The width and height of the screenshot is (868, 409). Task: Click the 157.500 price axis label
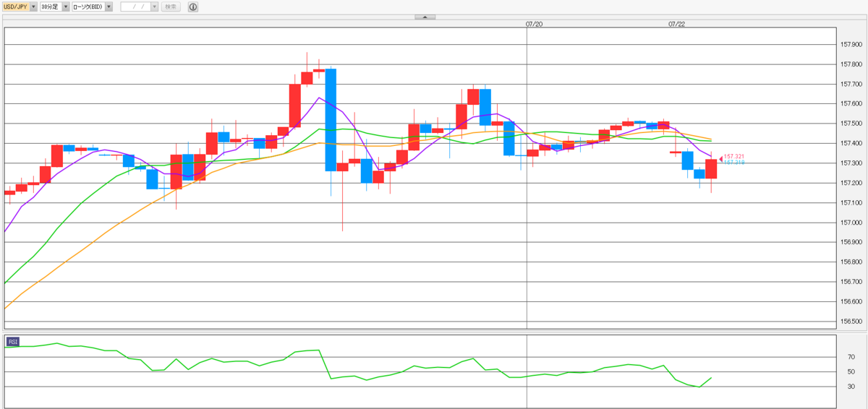tap(851, 124)
